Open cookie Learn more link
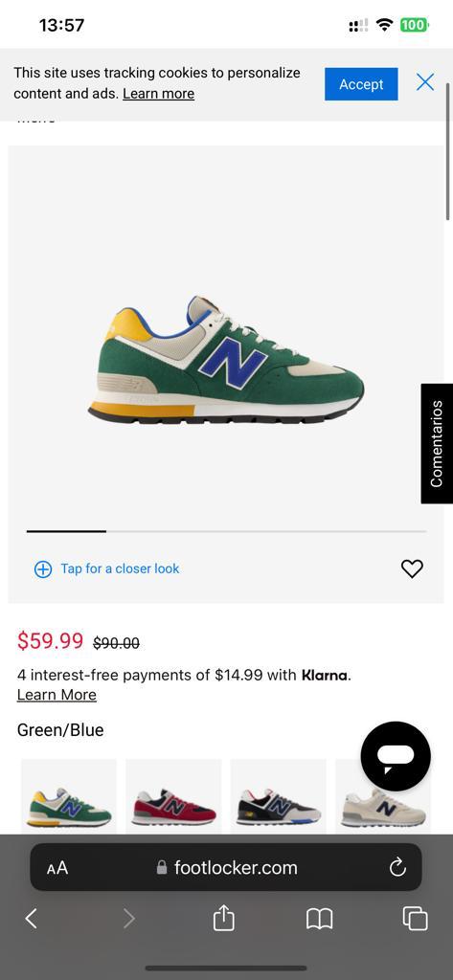Screen dimensions: 453x980 click(x=158, y=94)
